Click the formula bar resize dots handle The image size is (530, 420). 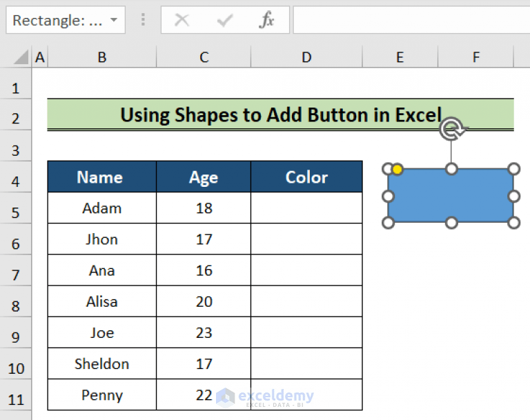tap(144, 19)
